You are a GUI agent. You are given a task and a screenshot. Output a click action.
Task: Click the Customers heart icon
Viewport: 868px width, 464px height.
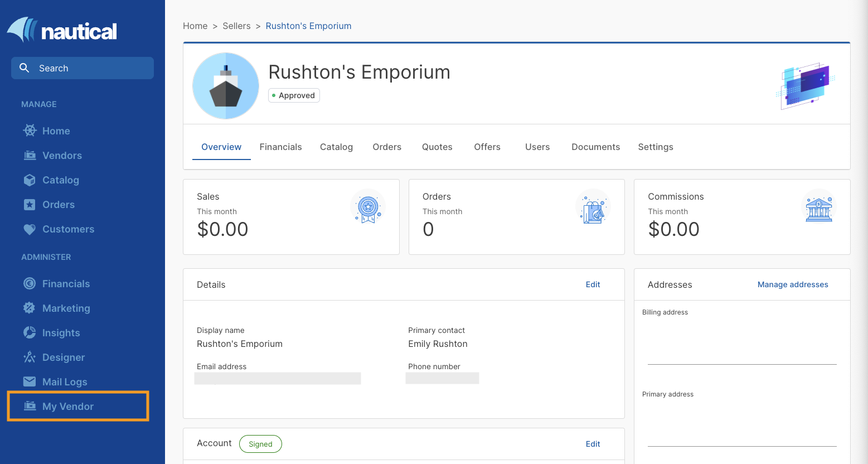pyautogui.click(x=30, y=229)
